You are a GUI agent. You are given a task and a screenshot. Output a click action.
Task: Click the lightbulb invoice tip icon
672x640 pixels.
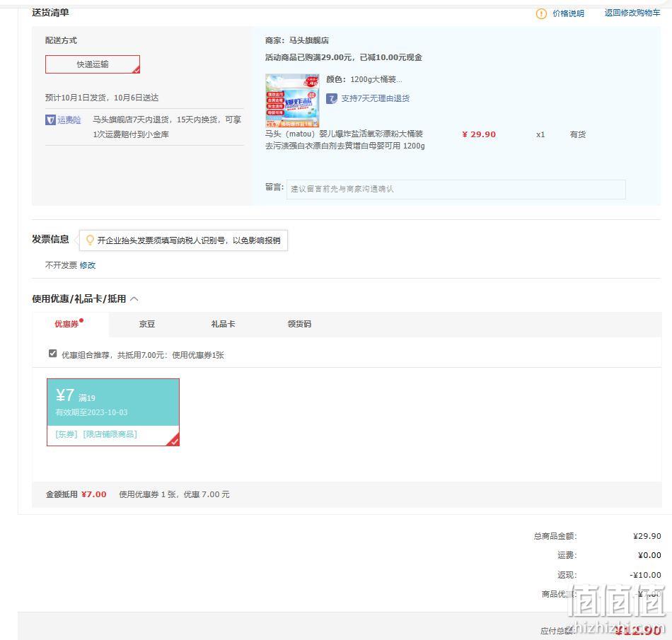90,240
